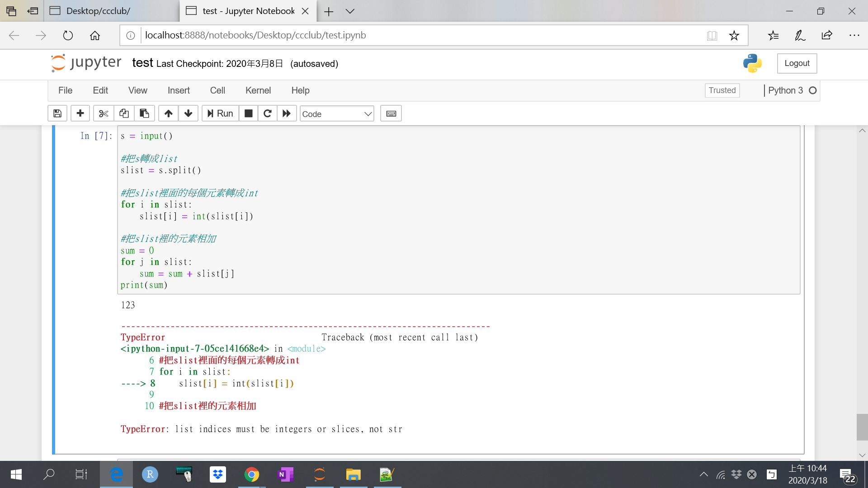Screen dimensions: 868x488
Task: Save the notebook checkpoint
Action: [x=57, y=113]
